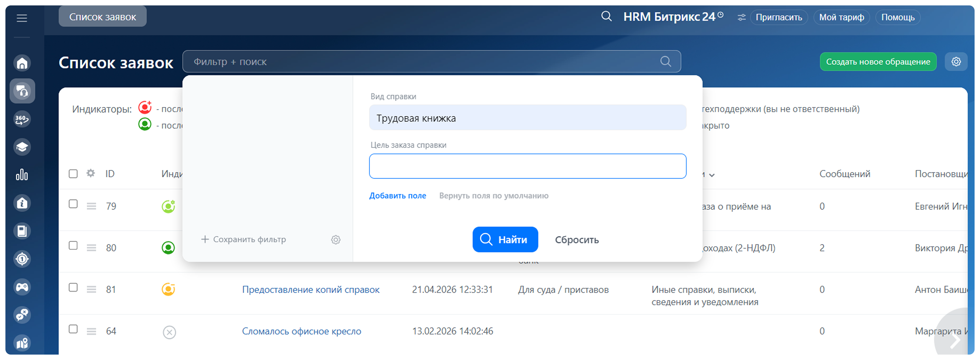The height and width of the screenshot is (360, 980).
Task: Click the search magnifier in the top bar
Action: click(x=606, y=16)
